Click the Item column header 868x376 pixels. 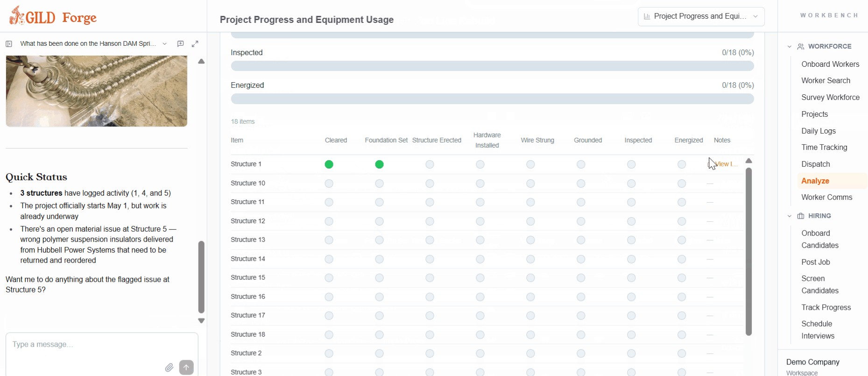click(x=237, y=141)
